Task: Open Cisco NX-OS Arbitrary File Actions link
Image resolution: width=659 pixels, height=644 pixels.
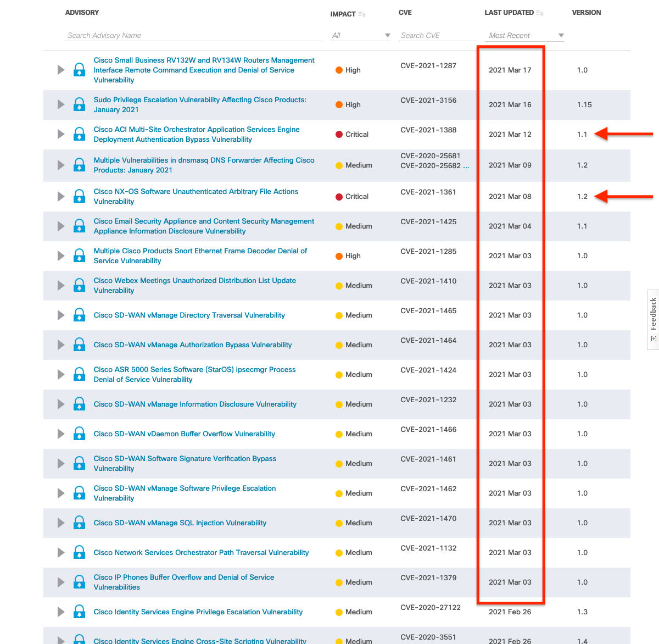Action: (x=196, y=196)
